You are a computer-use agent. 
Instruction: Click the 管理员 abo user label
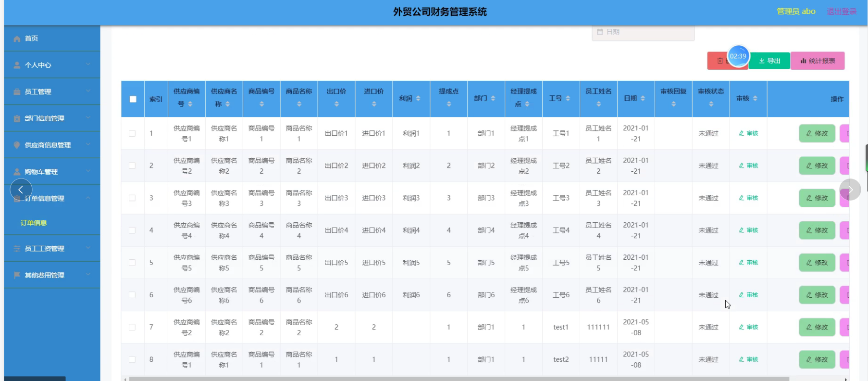pyautogui.click(x=796, y=12)
